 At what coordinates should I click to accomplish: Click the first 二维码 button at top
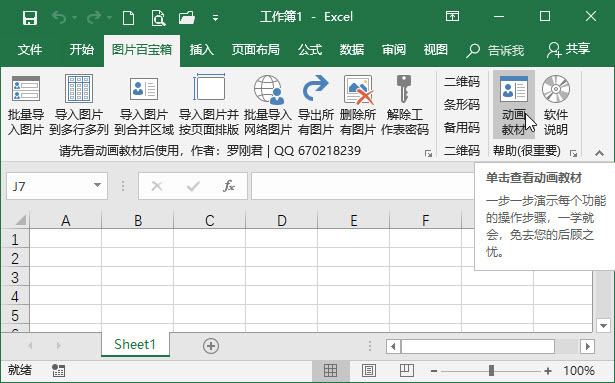(x=462, y=82)
